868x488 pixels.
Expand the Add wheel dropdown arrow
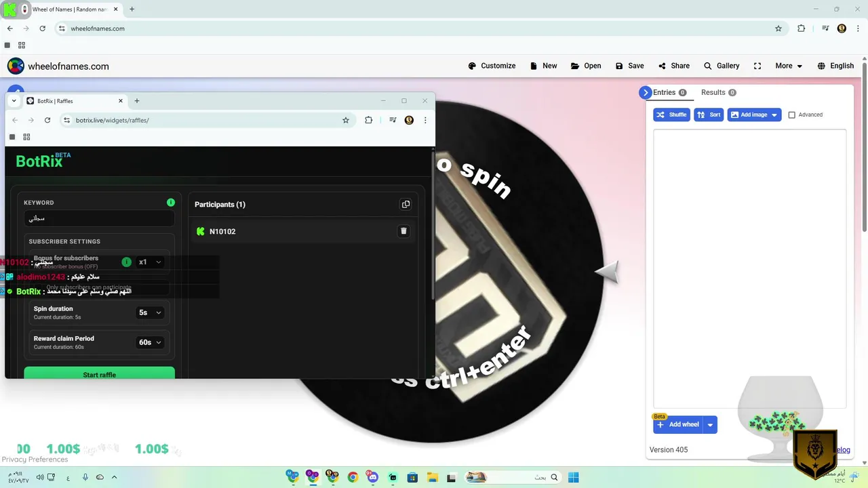(710, 425)
